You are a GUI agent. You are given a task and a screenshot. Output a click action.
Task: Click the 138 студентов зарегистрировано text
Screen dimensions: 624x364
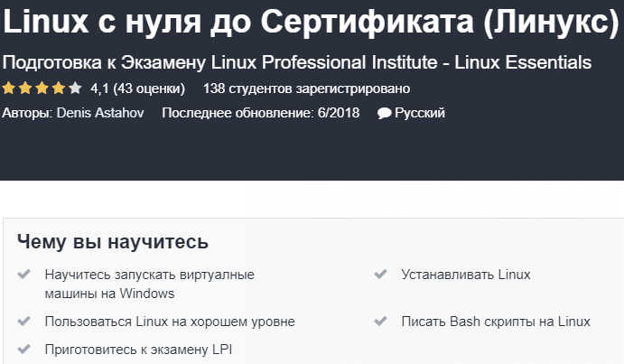tap(307, 89)
